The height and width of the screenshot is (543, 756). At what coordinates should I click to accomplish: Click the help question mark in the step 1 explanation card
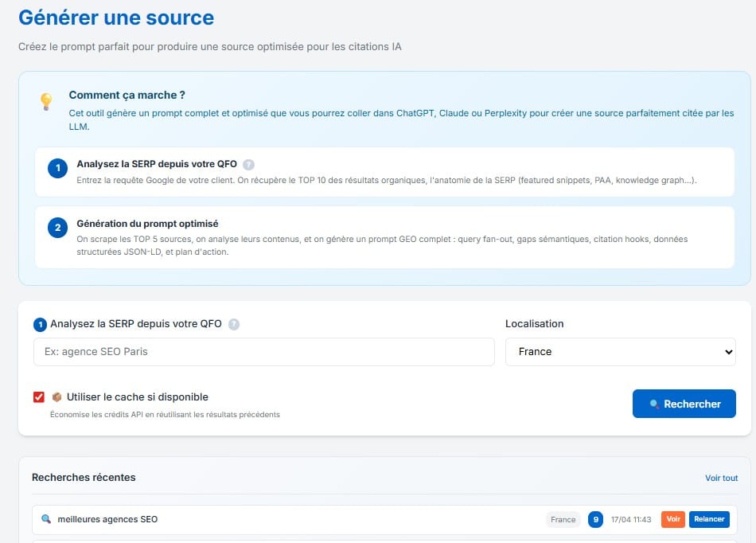tap(248, 165)
